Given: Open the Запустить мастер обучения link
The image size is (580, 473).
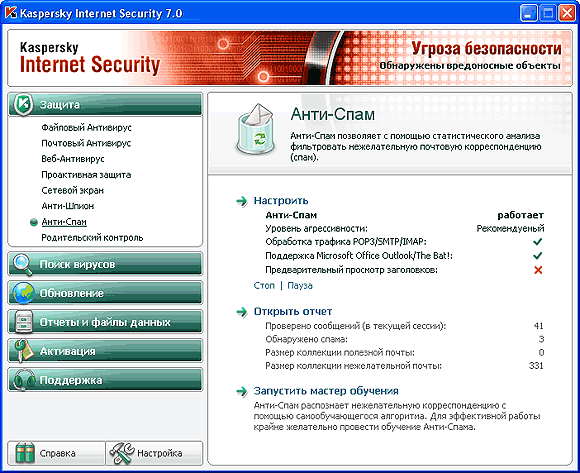Looking at the screenshot, I should point(326,391).
